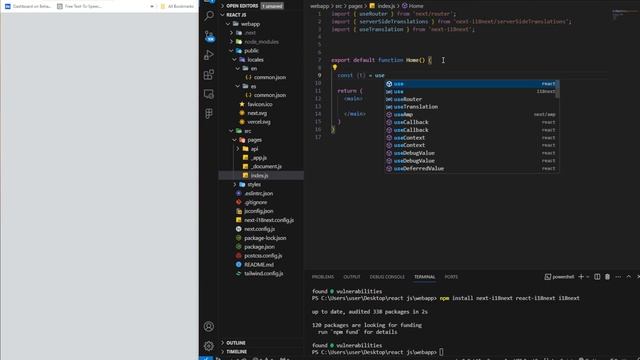The image size is (640, 360).
Task: Expand the TIMELINE section
Action: pos(237,351)
